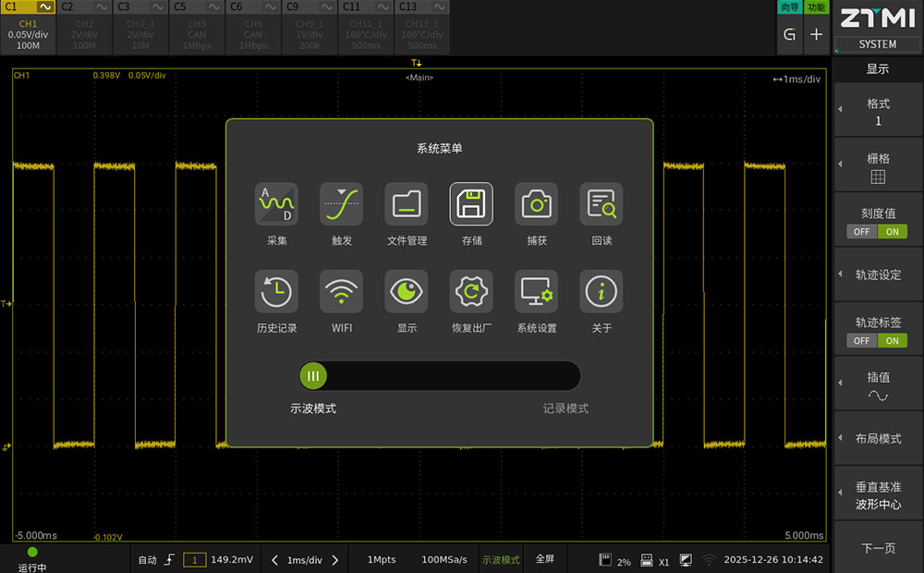Open 文件管理 file manager
The width and height of the screenshot is (924, 573).
(x=407, y=204)
